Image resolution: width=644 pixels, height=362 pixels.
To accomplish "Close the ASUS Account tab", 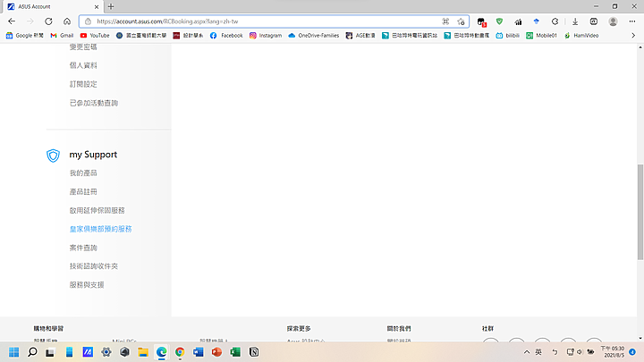I will point(97,7).
